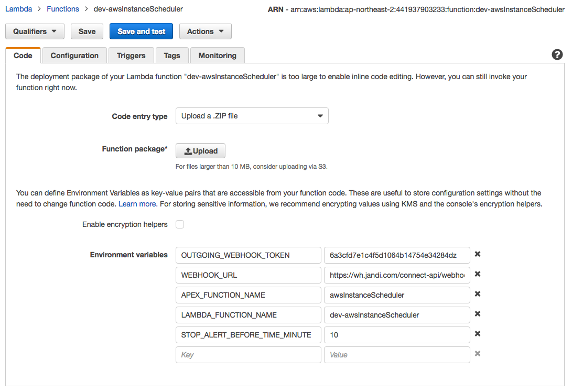572x392 pixels.
Task: Switch to the Configuration tab
Action: (74, 56)
